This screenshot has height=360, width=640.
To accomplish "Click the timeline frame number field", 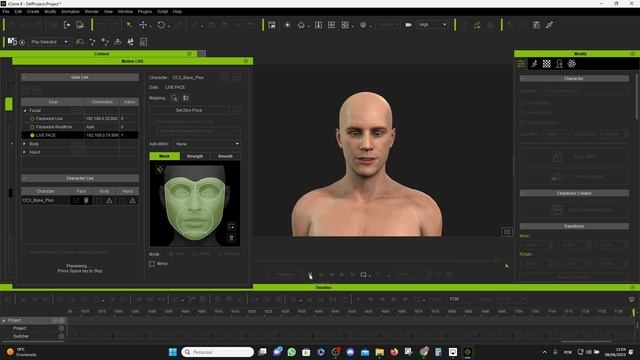I will coord(460,299).
